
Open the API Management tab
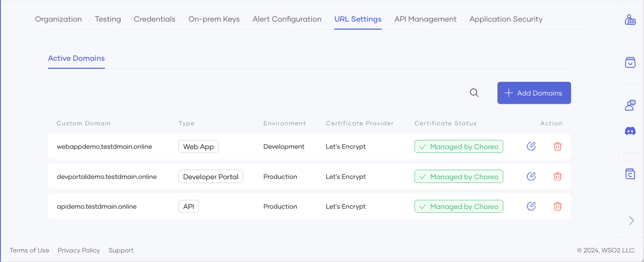click(425, 19)
